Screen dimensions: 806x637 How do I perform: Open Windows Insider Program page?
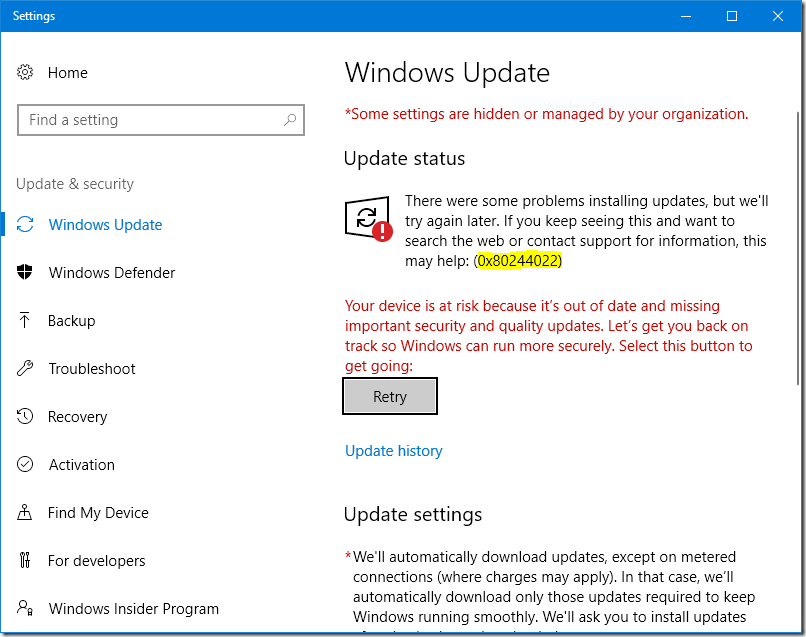click(134, 609)
